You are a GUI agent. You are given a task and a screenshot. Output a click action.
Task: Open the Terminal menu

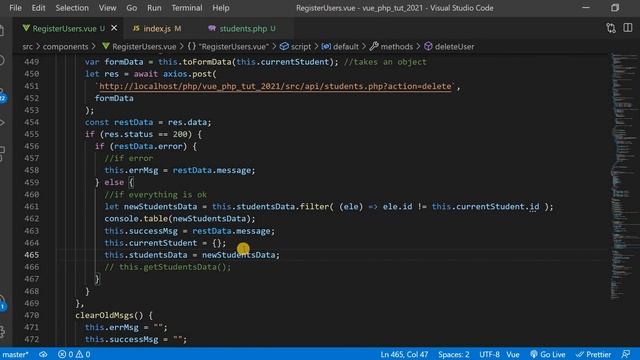coord(187,8)
